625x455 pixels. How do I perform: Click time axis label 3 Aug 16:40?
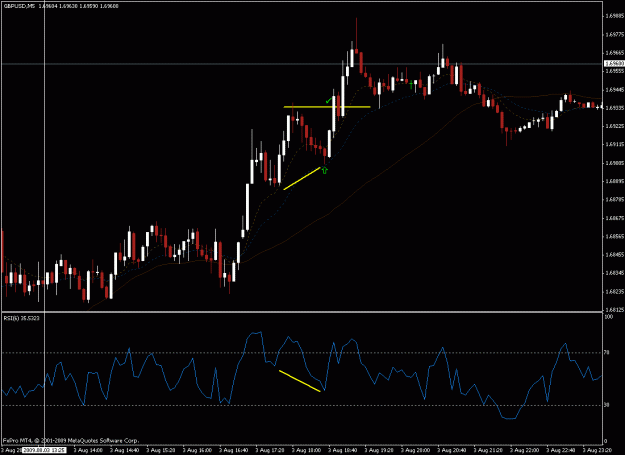tap(233, 450)
